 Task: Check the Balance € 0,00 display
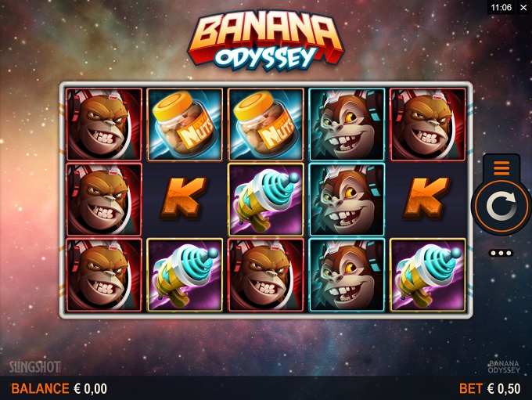click(x=59, y=388)
